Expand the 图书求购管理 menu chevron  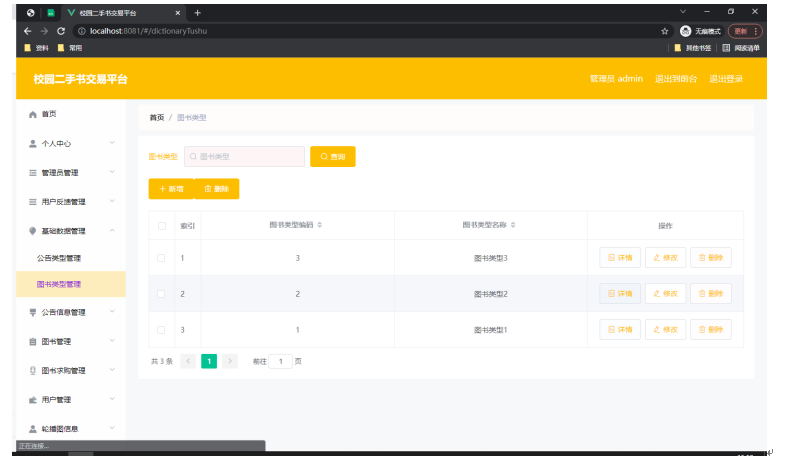click(x=112, y=370)
